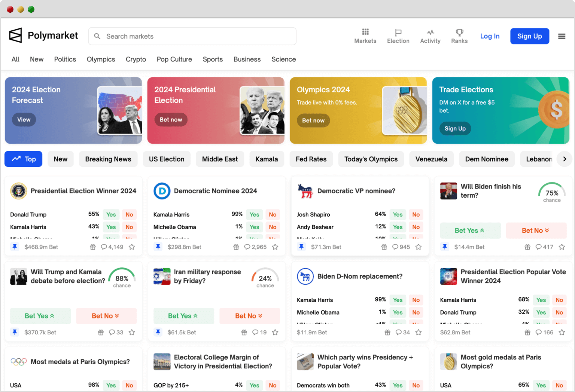Select the Top trending filter chip
The image size is (575, 392).
pyautogui.click(x=23, y=159)
